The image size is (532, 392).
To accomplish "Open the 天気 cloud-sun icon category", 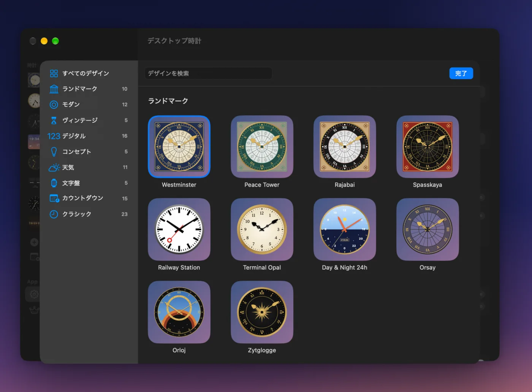I will 89,167.
